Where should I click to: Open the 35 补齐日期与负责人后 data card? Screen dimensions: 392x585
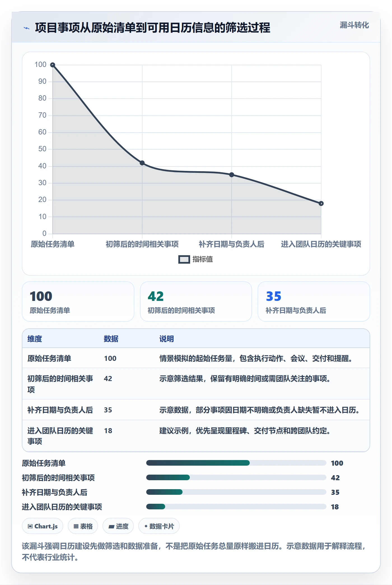click(314, 301)
